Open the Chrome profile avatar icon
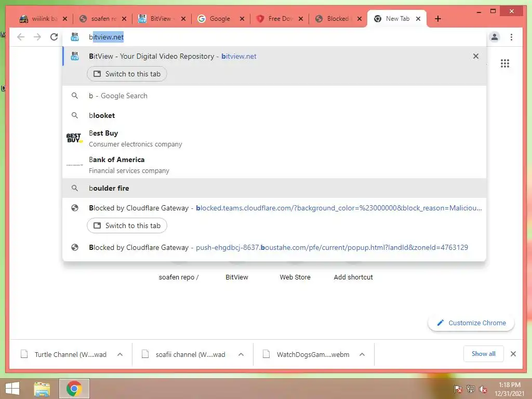Screen dimensions: 532x399 495,37
